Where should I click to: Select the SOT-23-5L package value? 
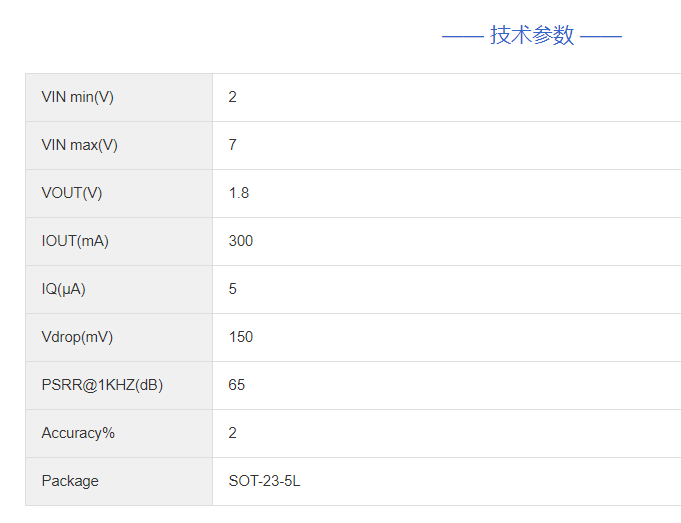[264, 481]
